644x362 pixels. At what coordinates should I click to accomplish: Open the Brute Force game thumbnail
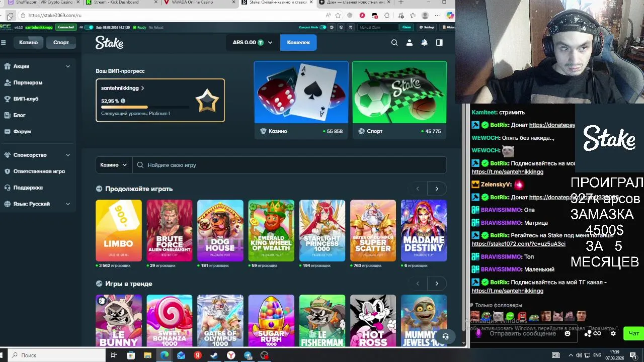(x=170, y=231)
